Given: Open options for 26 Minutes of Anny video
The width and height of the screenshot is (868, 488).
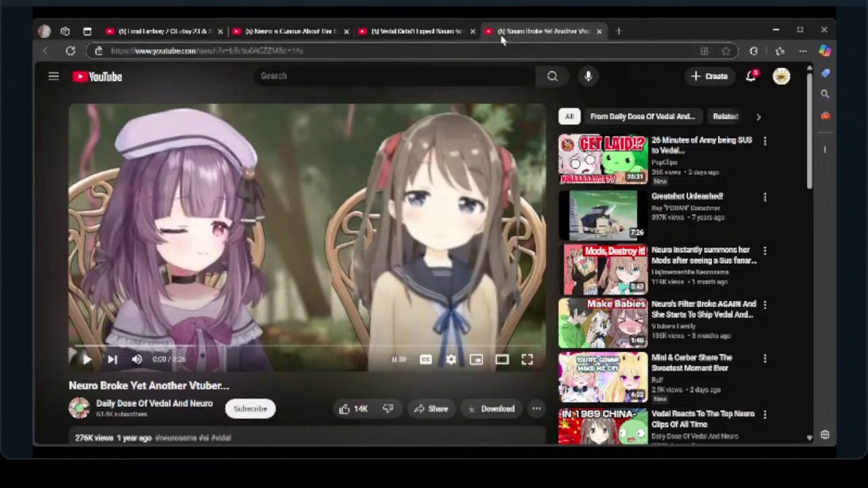Looking at the screenshot, I should pos(765,141).
